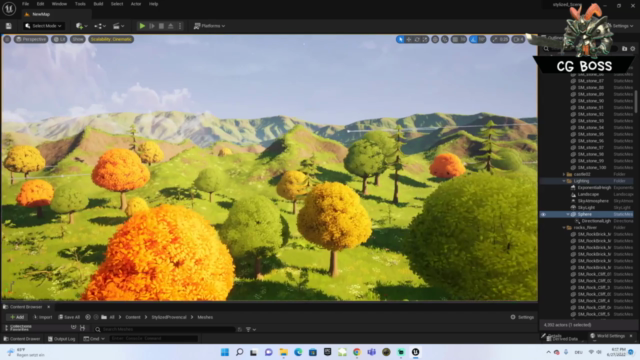Click the Stop simulation button
The height and width of the screenshot is (360, 640).
161,26
